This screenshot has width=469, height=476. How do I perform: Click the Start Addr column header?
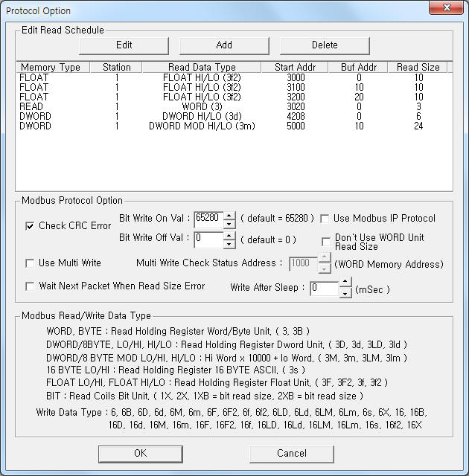[x=295, y=67]
